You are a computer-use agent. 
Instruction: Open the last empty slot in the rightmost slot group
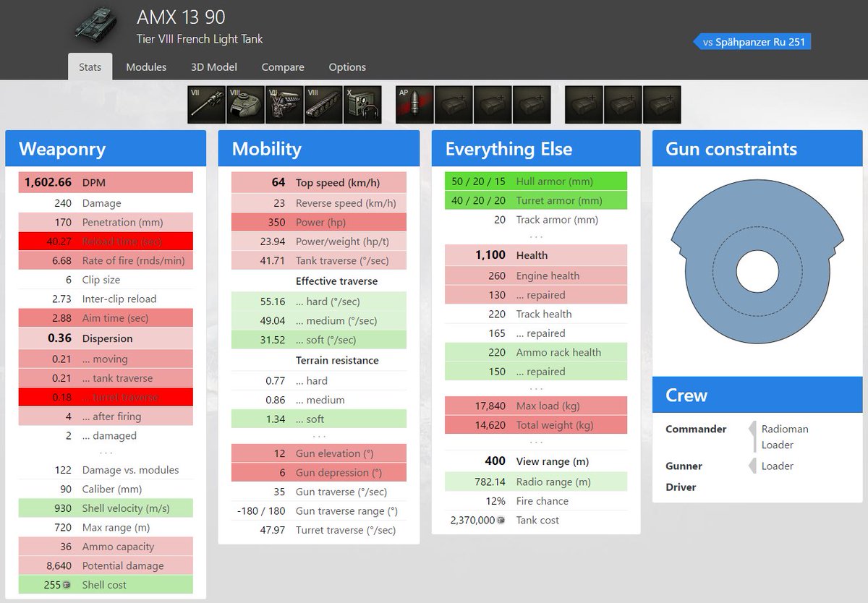[x=662, y=105]
